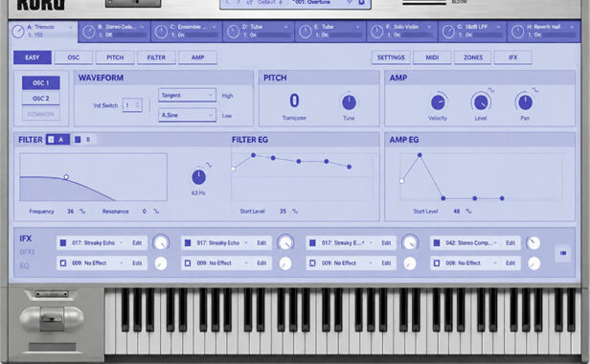
Task: Click the modulation wave icon above Pan
Action: pos(534,90)
